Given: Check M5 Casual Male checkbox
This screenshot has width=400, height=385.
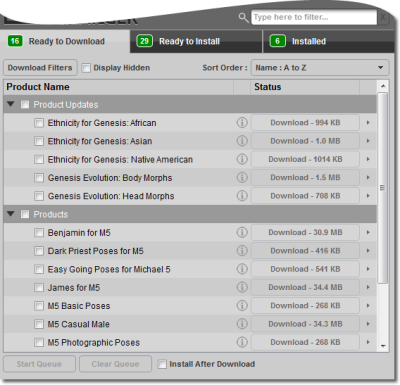Looking at the screenshot, I should 39,324.
